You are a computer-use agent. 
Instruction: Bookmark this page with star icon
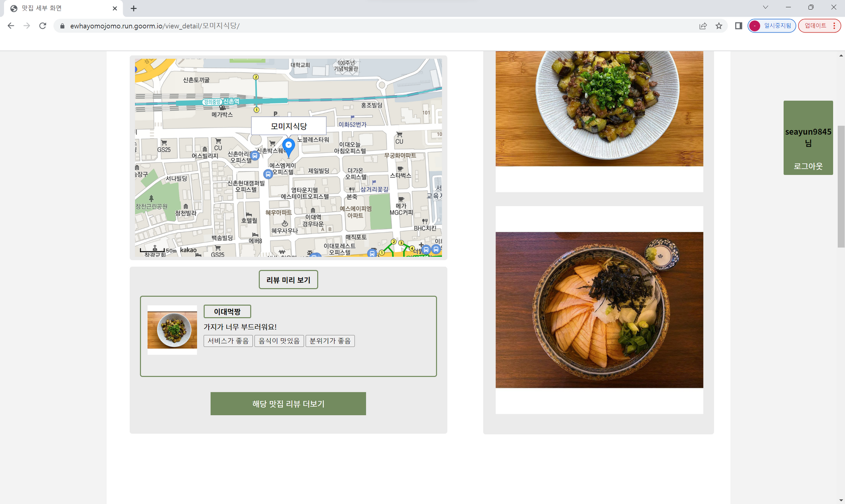pyautogui.click(x=719, y=26)
